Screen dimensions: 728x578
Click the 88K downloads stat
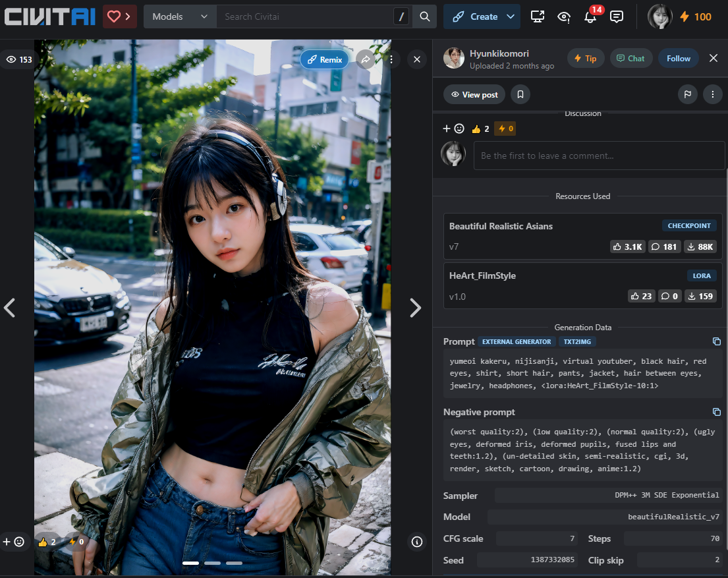pyautogui.click(x=700, y=246)
